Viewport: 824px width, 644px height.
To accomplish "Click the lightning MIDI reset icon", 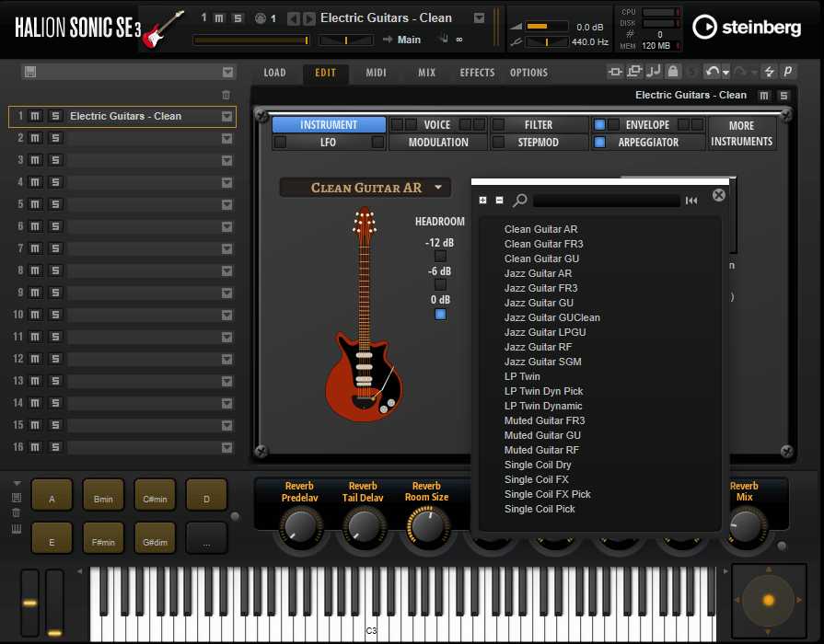I will pos(770,72).
